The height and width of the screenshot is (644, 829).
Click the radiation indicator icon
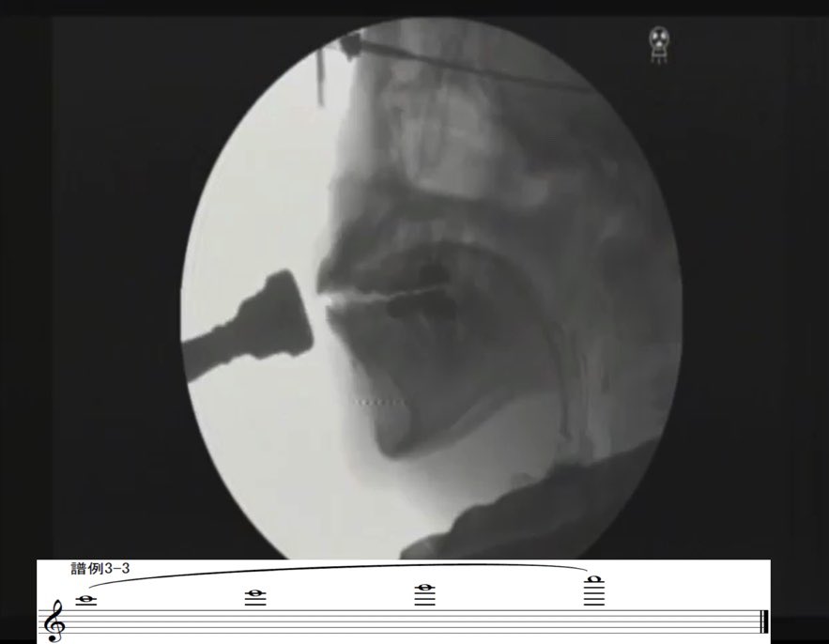pyautogui.click(x=659, y=45)
